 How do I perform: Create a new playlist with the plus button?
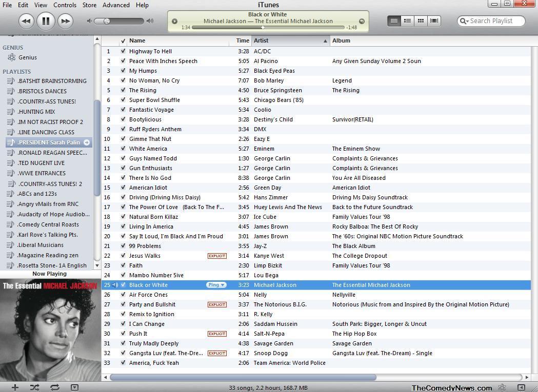(x=14, y=387)
